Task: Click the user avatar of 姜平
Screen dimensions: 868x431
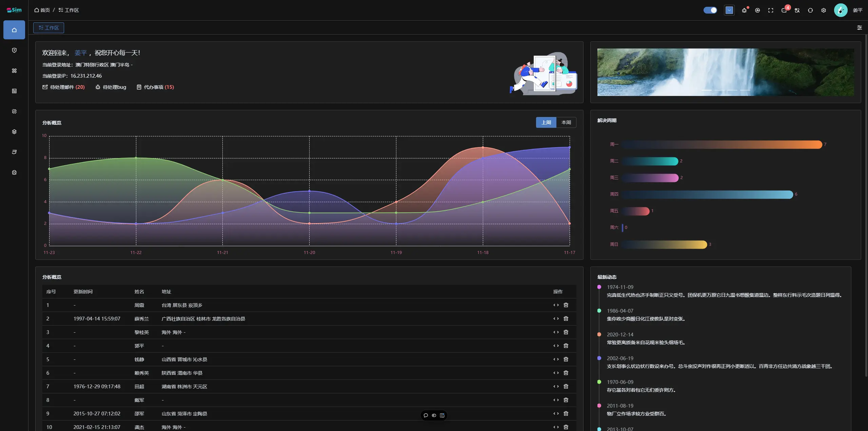Action: [841, 10]
